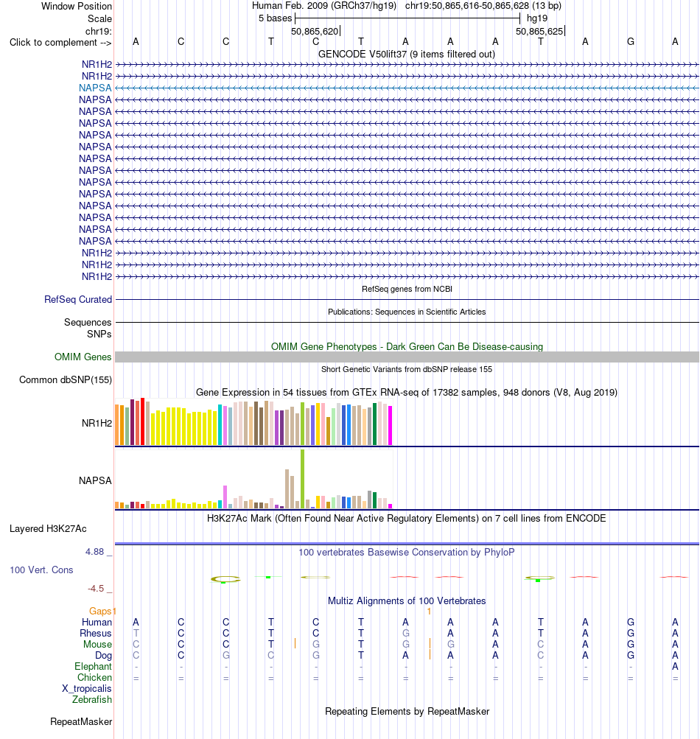Click 'Short Genetic Variants from dbSNP release 155'
Image resolution: width=700 pixels, height=739 pixels.
click(x=407, y=370)
